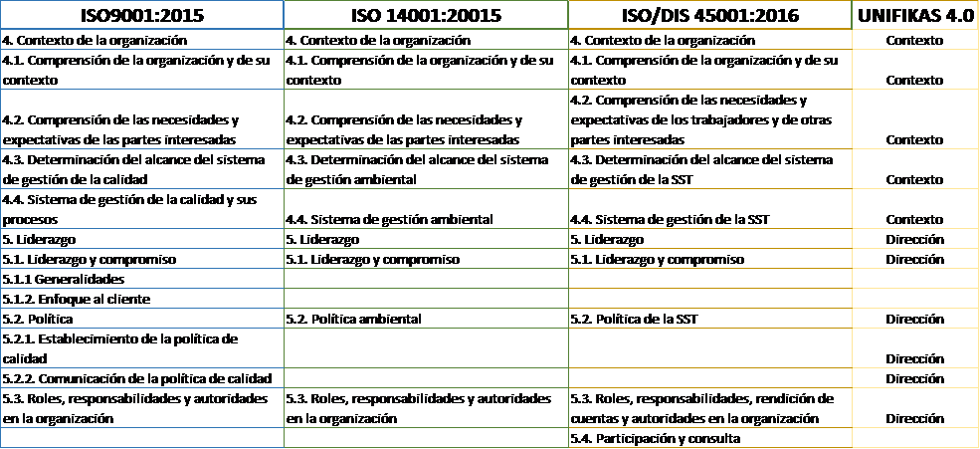The image size is (980, 449).
Task: Click '4.2. Comprensión de las necesidades' in ISO9001 column
Action: pos(142,119)
